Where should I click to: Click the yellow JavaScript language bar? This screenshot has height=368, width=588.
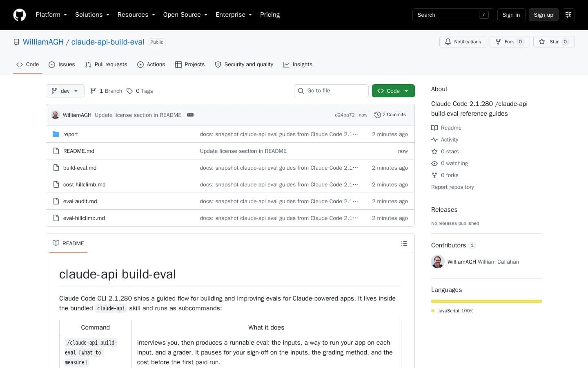coord(487,301)
